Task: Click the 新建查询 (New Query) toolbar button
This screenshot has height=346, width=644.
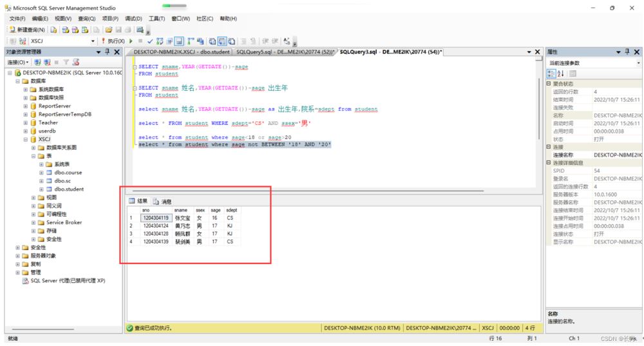Action: 27,30
